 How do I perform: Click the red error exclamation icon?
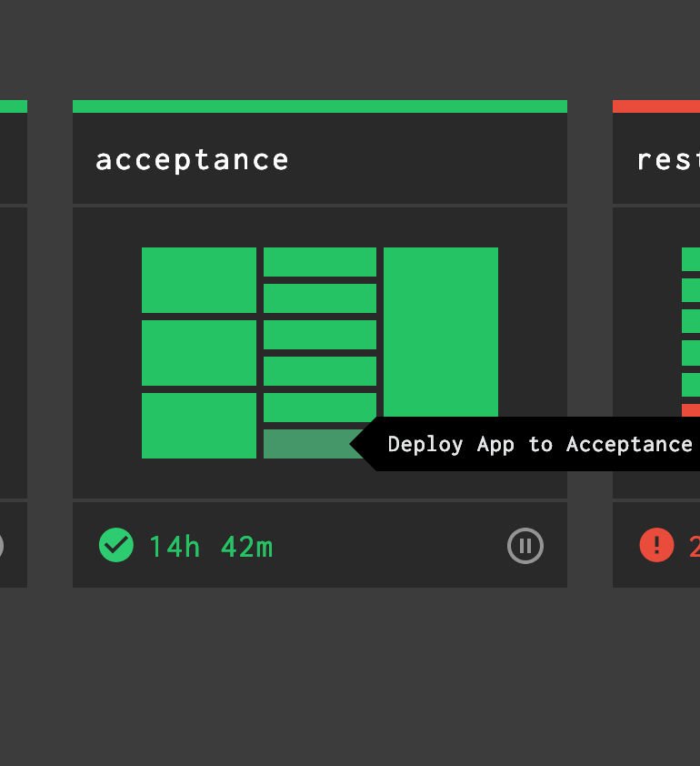(x=656, y=545)
